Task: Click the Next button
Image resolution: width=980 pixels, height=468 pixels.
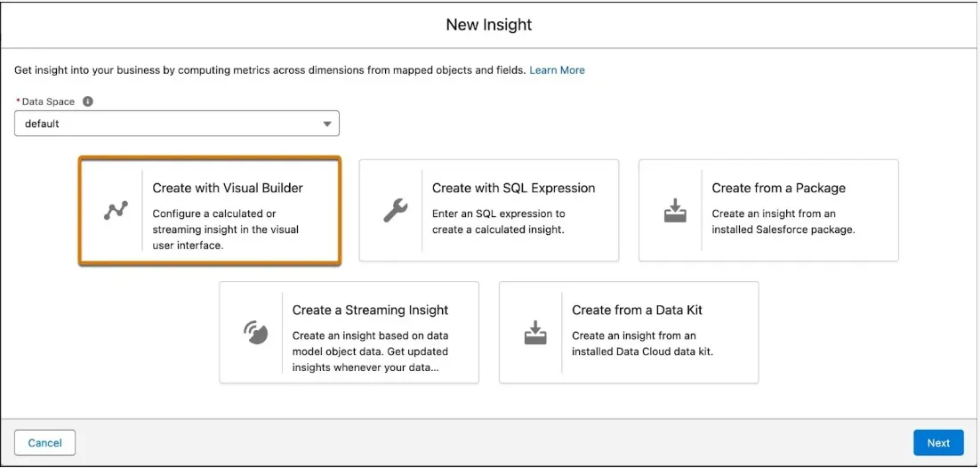Action: point(938,442)
